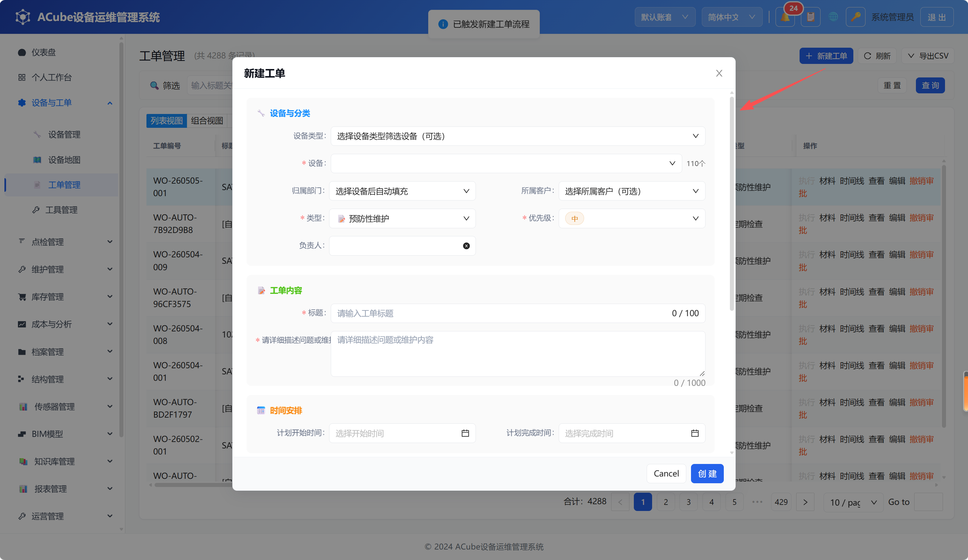
Task: Click the Cancel button in dialog
Action: [x=666, y=473]
